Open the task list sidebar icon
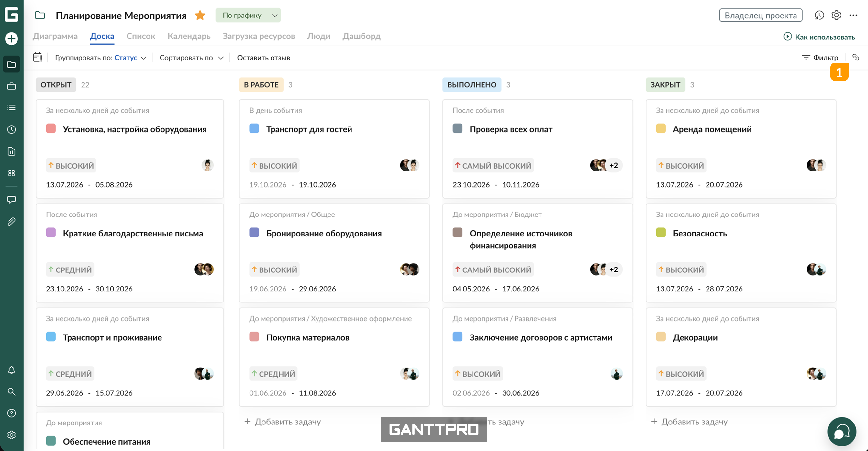 coord(11,107)
